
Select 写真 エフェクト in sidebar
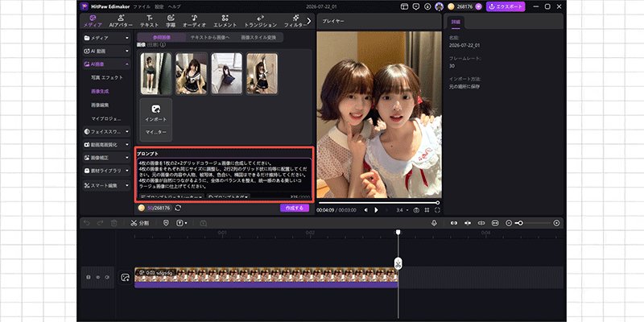tap(107, 77)
